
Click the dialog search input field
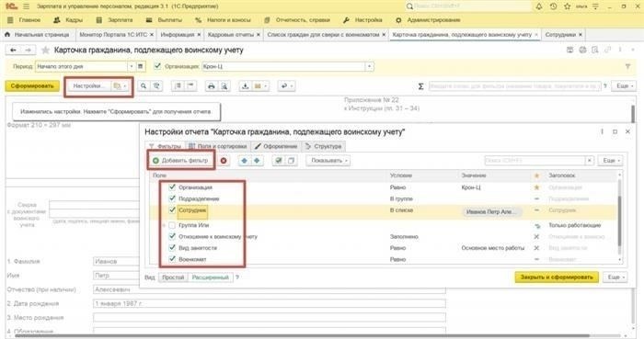(535, 161)
